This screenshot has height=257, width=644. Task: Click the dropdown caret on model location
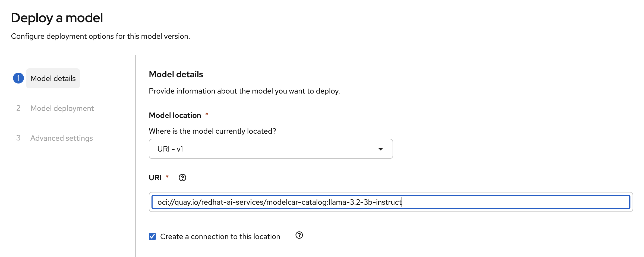[x=381, y=149]
